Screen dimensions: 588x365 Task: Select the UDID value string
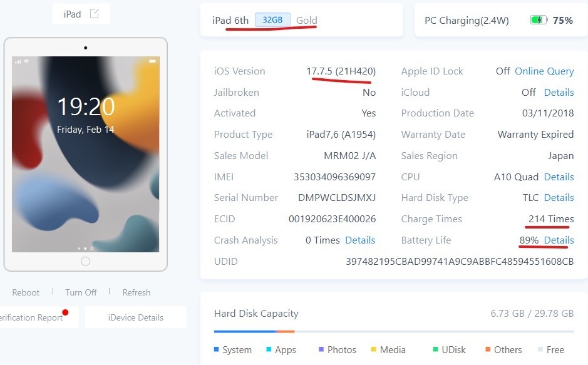pos(460,261)
